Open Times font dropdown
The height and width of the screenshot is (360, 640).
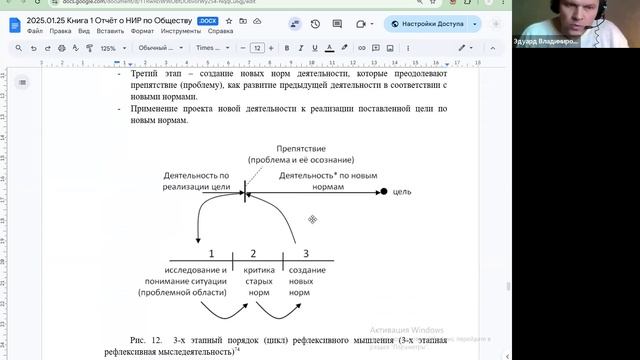(213, 48)
